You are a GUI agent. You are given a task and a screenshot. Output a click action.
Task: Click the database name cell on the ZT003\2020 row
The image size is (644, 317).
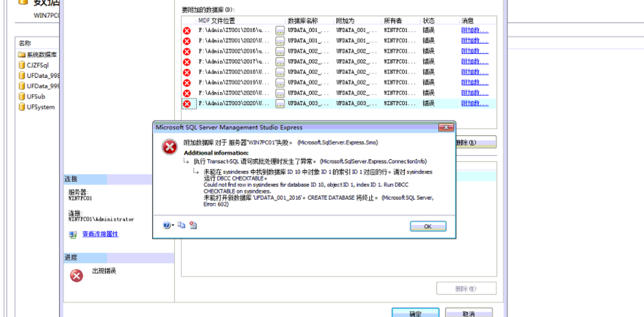308,104
